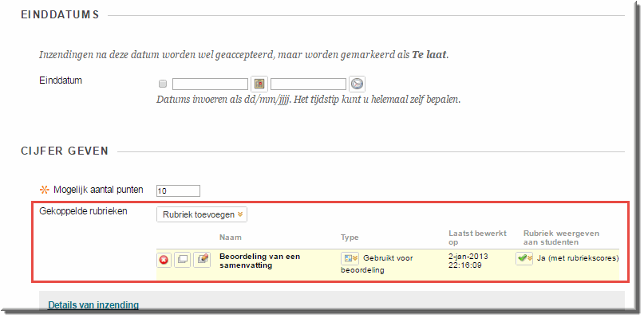Open the clock time picker icon
Viewport: 644px width, 318px height.
click(357, 84)
